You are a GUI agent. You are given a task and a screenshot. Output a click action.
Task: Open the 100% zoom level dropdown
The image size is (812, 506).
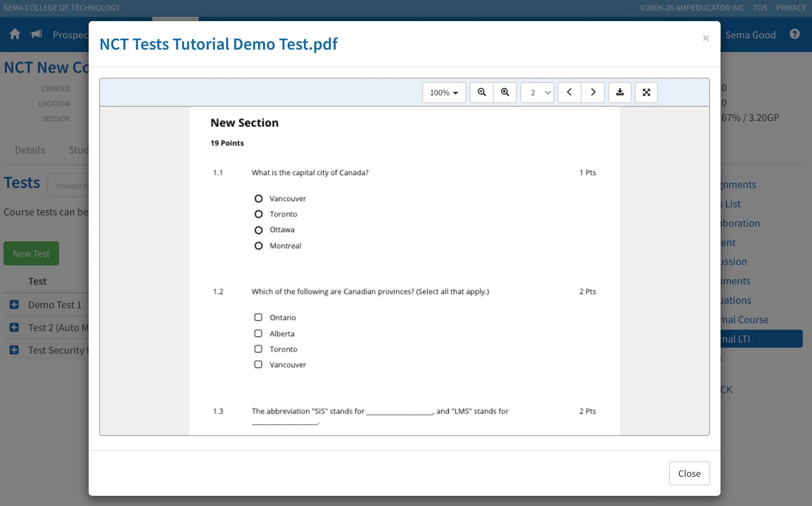(444, 93)
